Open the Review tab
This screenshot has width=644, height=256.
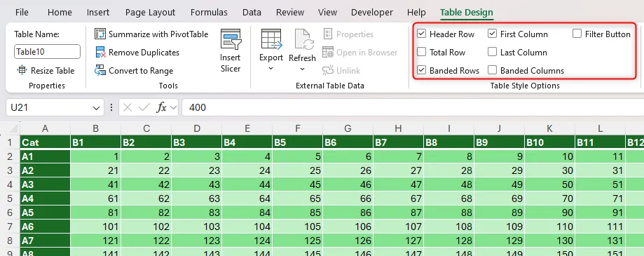coord(290,13)
